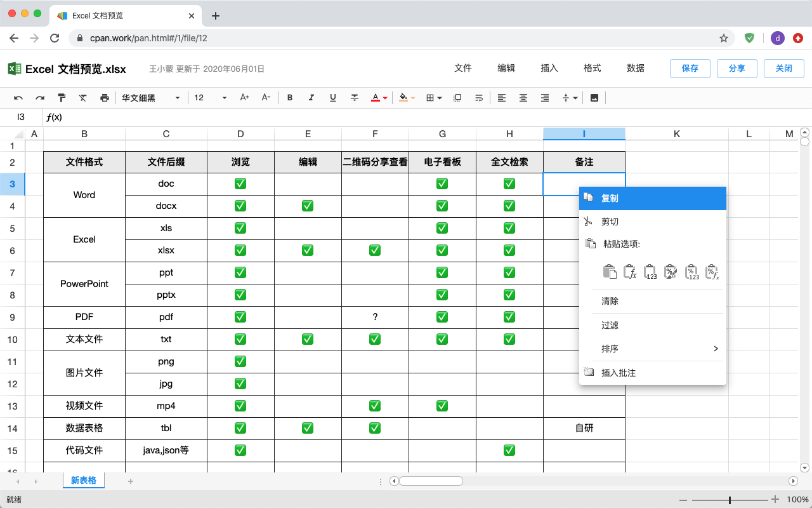Click the print icon

(105, 98)
